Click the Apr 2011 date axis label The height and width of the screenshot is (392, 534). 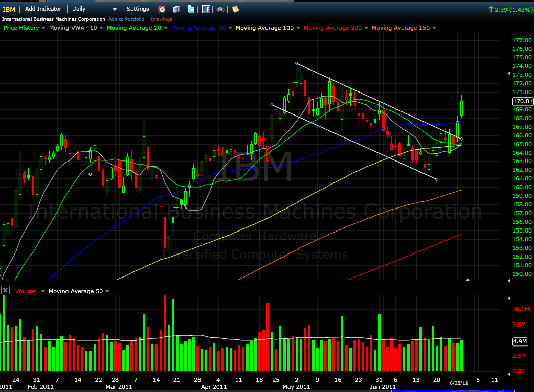click(213, 387)
